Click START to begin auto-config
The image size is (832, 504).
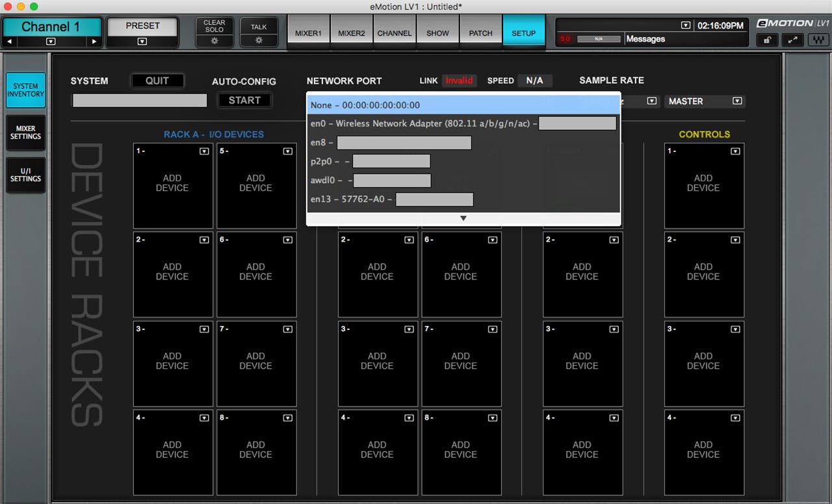tap(244, 100)
